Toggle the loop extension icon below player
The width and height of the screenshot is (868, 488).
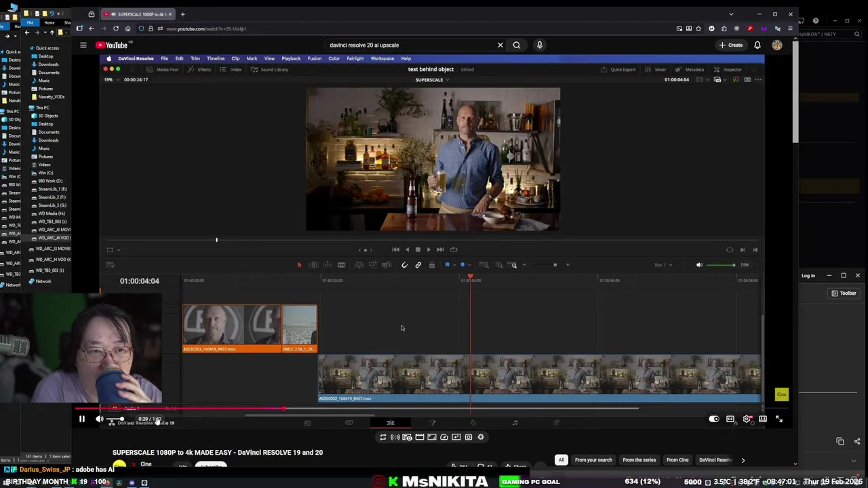(383, 437)
